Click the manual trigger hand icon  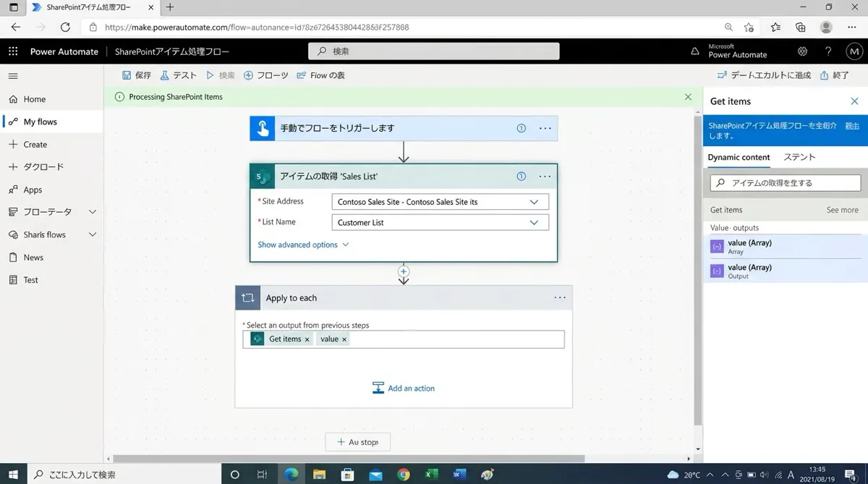click(x=263, y=128)
